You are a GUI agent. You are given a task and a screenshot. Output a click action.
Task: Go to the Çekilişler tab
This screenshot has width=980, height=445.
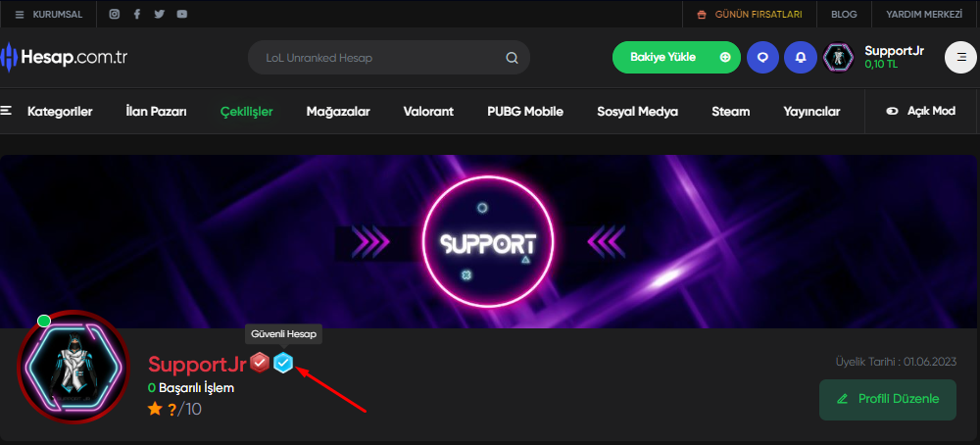[246, 112]
